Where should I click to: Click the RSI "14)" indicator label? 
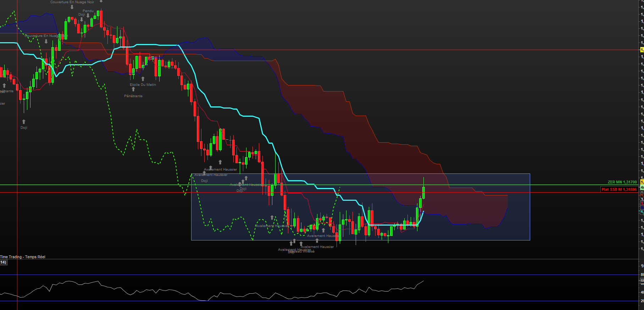[x=3, y=262]
